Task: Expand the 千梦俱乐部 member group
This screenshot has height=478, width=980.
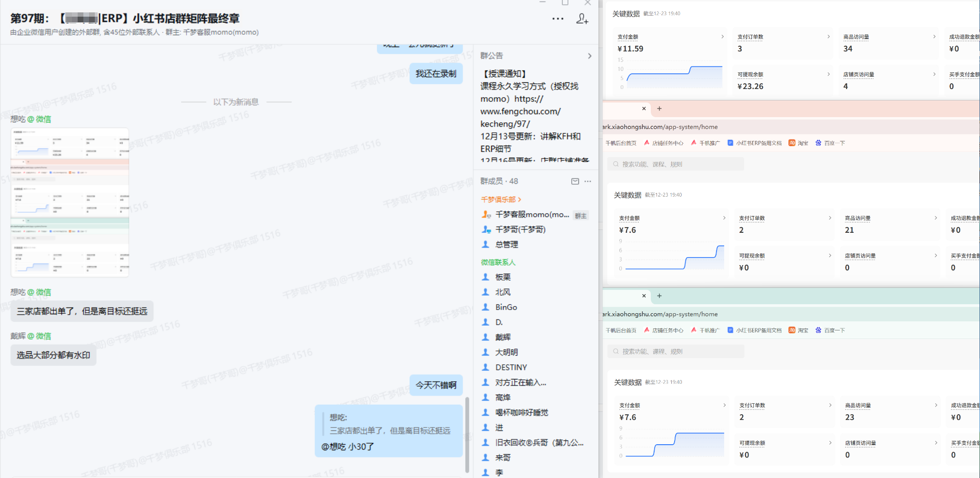Action: [x=501, y=199]
